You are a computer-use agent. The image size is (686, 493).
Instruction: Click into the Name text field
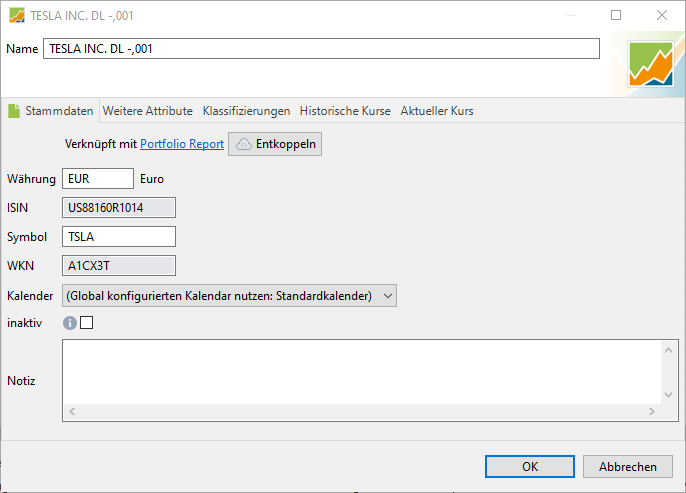pyautogui.click(x=321, y=49)
